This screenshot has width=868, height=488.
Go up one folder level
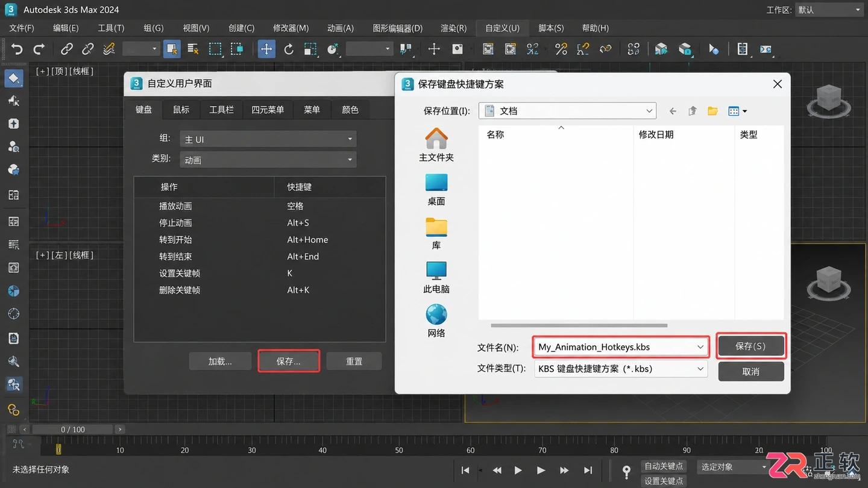coord(693,111)
